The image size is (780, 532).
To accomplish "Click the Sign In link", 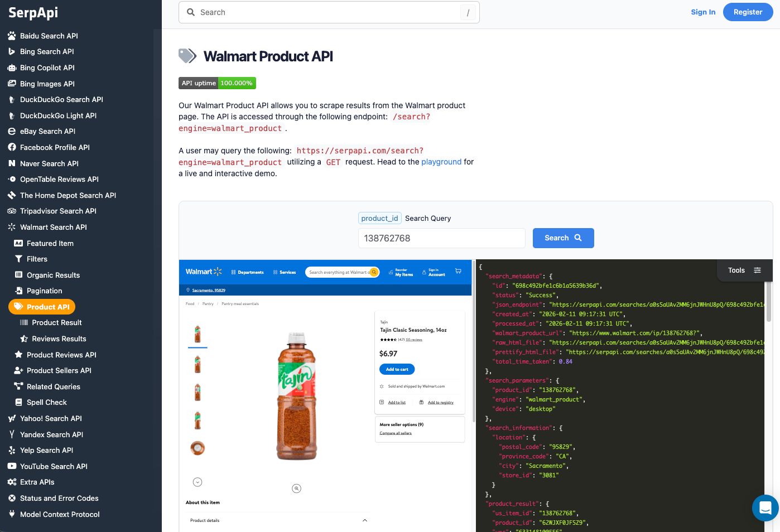I will tap(703, 12).
